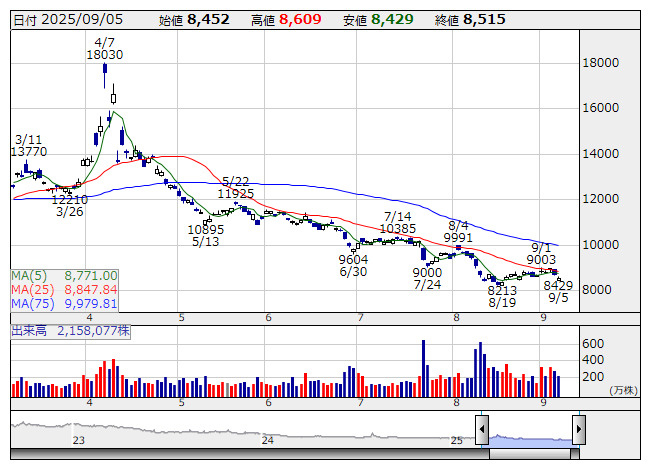The width and height of the screenshot is (653, 470).
Task: Click year 23 in overview timeline
Action: click(x=79, y=440)
